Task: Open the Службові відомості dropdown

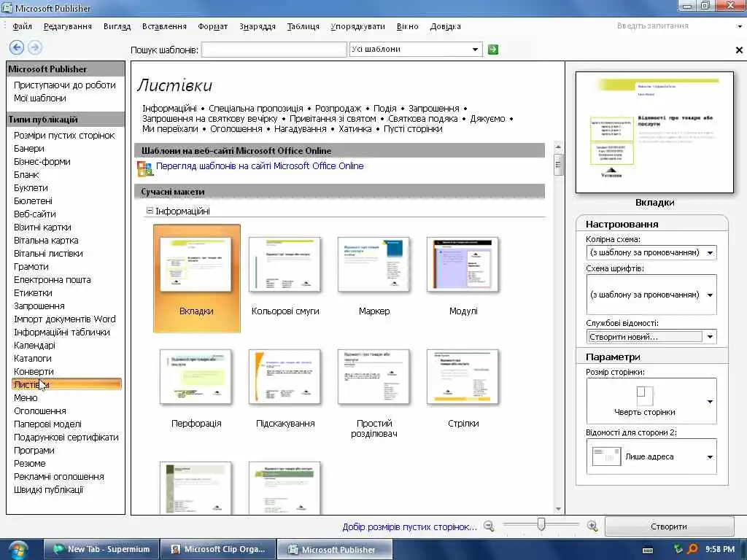Action: click(x=710, y=337)
